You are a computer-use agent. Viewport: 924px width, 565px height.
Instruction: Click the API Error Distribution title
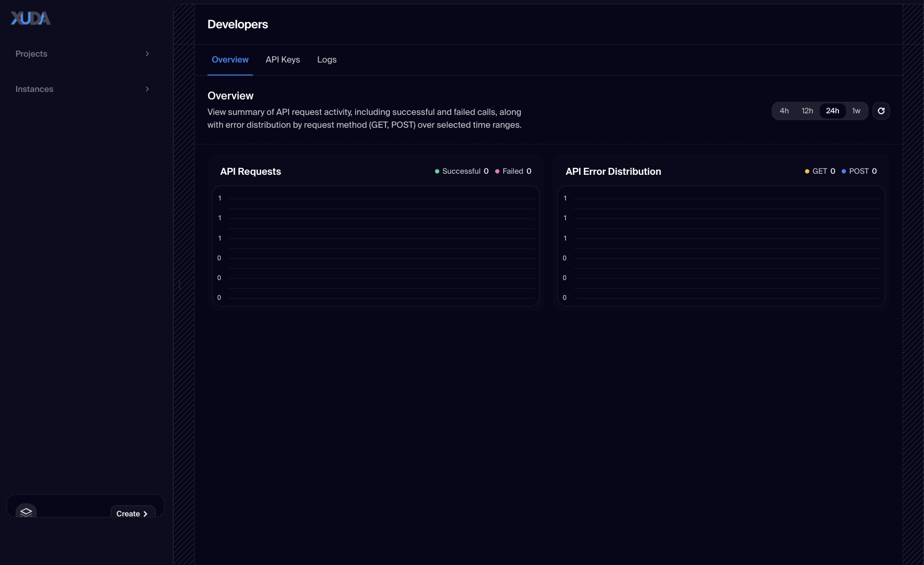[613, 171]
